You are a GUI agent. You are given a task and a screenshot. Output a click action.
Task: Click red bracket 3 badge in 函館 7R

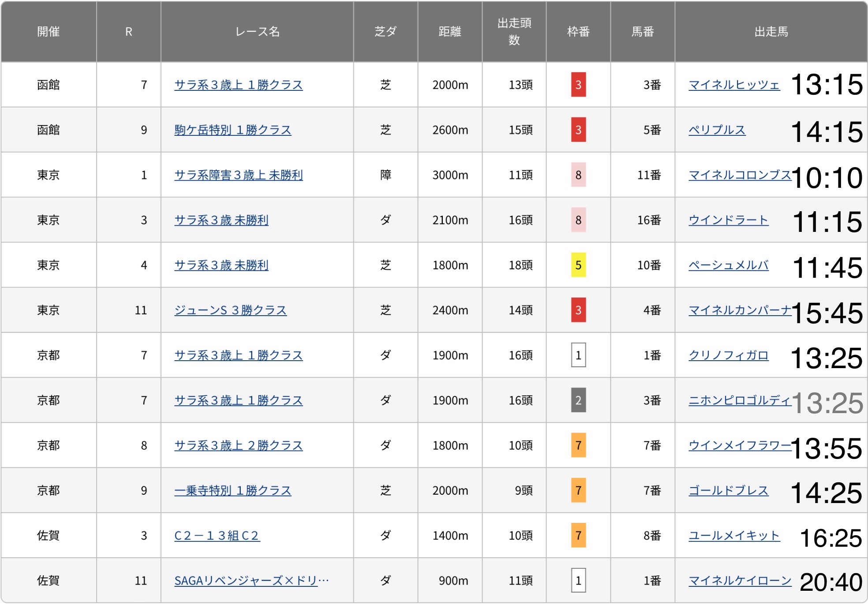pos(578,85)
